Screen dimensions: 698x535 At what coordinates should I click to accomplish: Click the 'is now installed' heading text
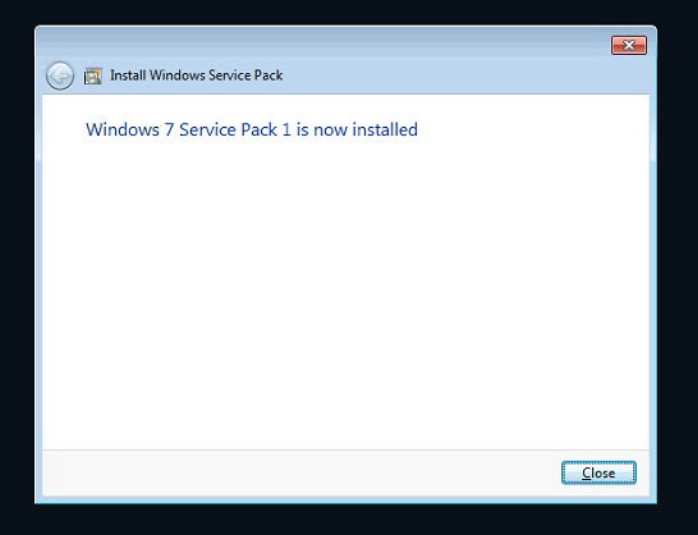[357, 130]
